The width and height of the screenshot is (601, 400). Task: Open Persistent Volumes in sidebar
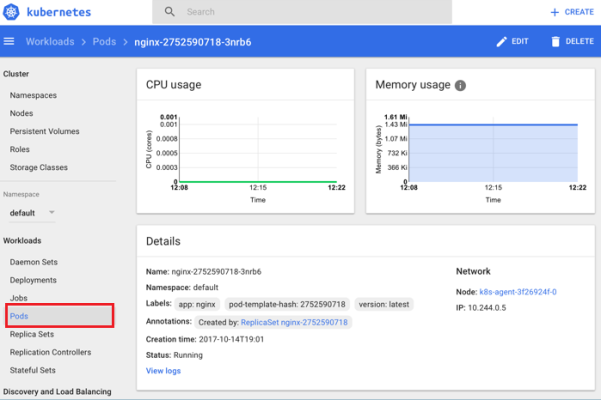pyautogui.click(x=45, y=131)
